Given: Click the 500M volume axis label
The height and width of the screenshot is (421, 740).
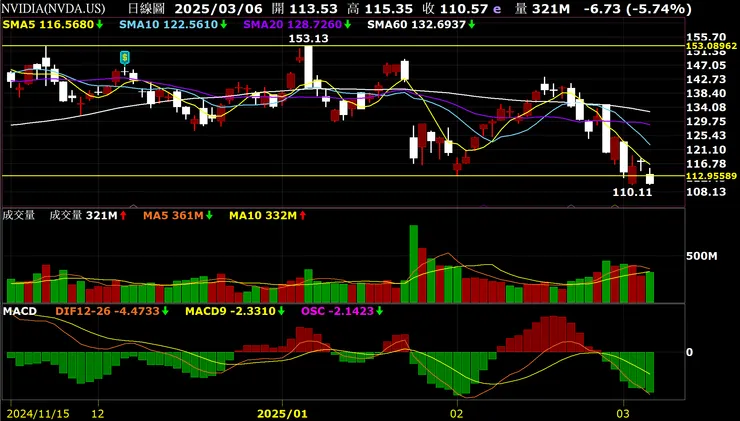Looking at the screenshot, I should 702,256.
